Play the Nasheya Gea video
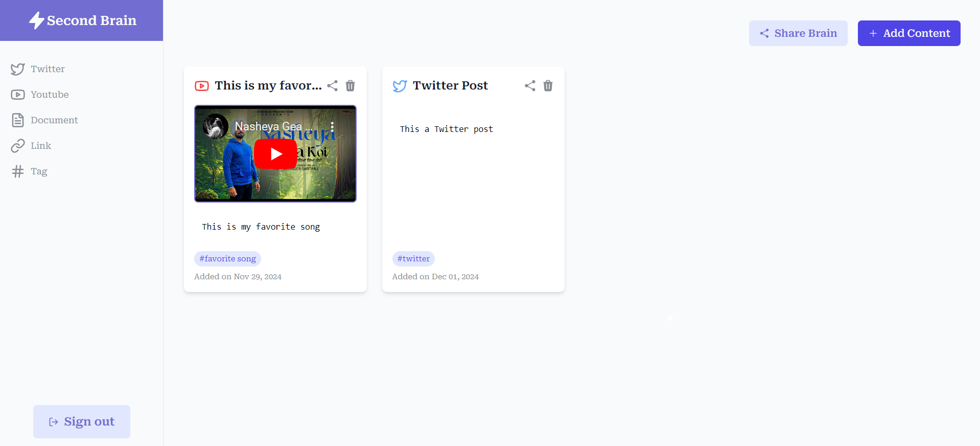 tap(275, 153)
